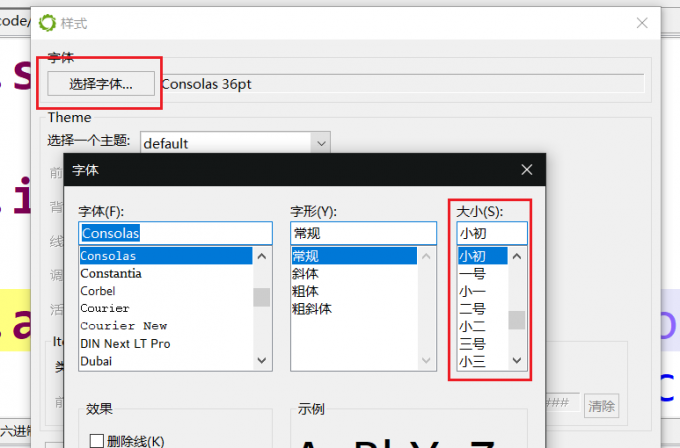This screenshot has height=448, width=680.
Task: Click size list scroll down arrow
Action: click(517, 360)
